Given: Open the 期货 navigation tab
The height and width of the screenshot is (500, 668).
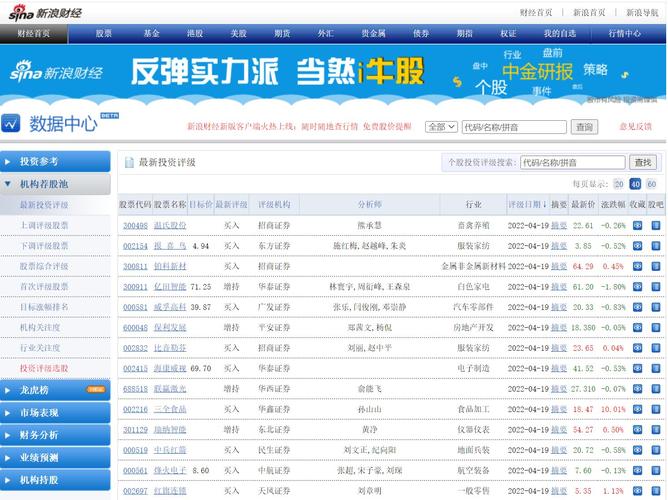Looking at the screenshot, I should [x=282, y=34].
